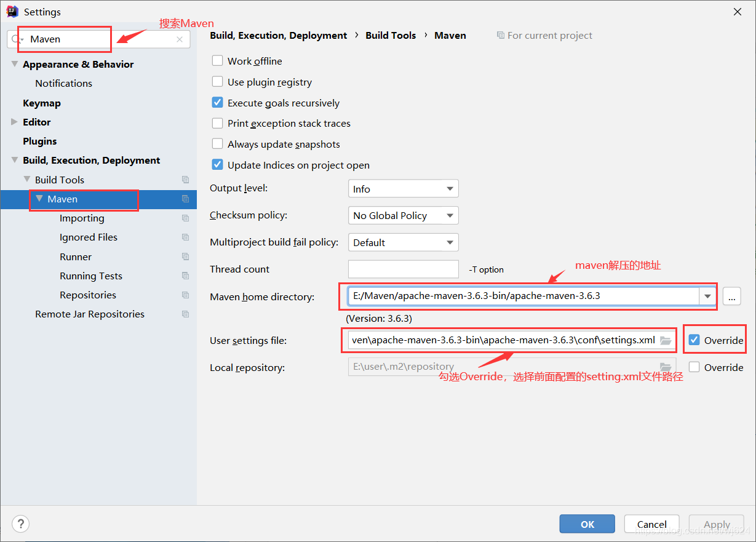Click the project-level icon beside Runner
This screenshot has width=756, height=542.
185,257
